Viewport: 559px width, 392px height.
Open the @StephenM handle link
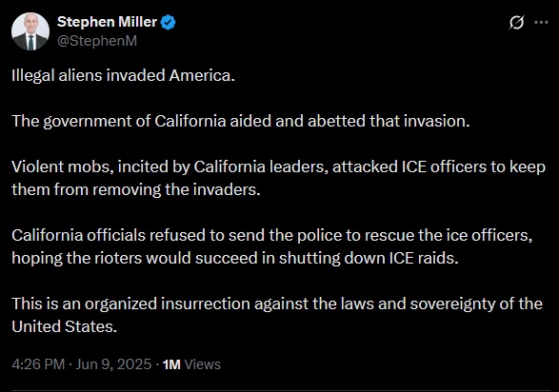click(97, 41)
